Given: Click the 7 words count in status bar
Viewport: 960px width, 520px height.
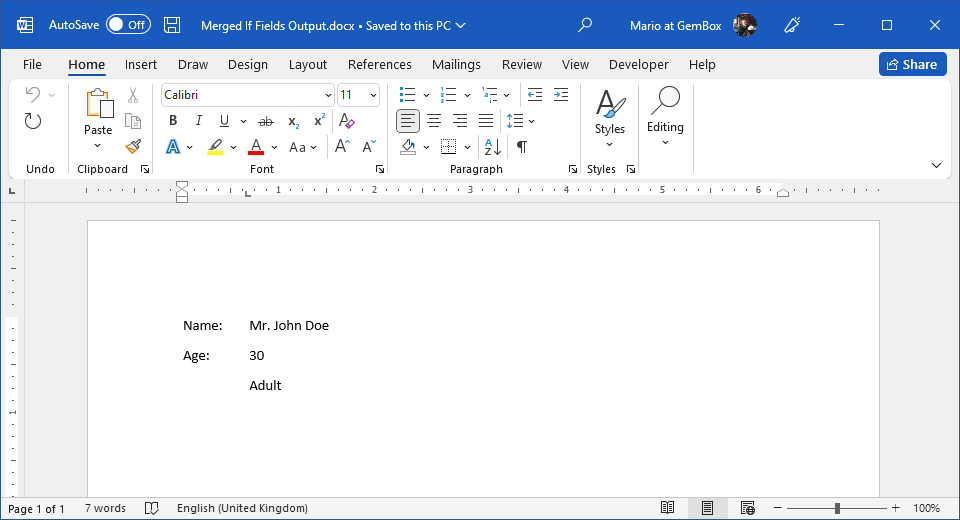Looking at the screenshot, I should pos(105,508).
